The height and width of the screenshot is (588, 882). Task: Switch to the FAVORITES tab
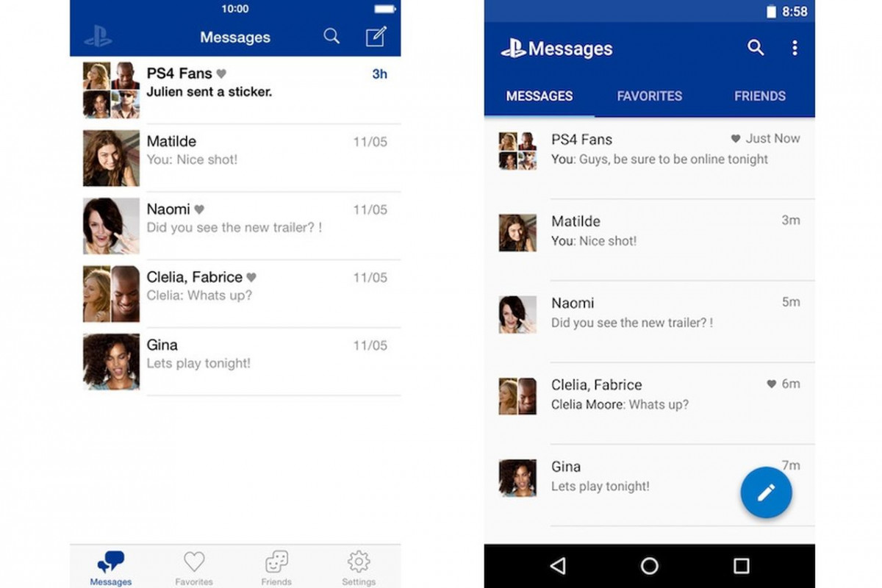[x=649, y=96]
